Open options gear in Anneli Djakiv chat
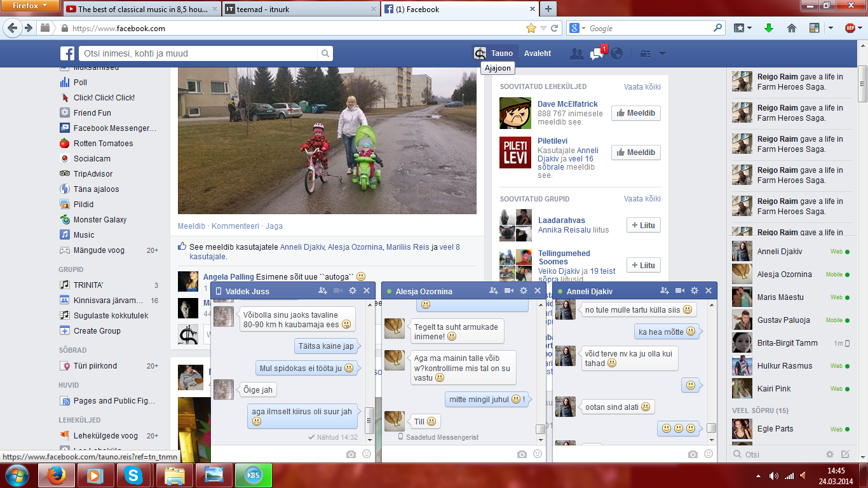Viewport: 868px width, 488px height. 695,291
